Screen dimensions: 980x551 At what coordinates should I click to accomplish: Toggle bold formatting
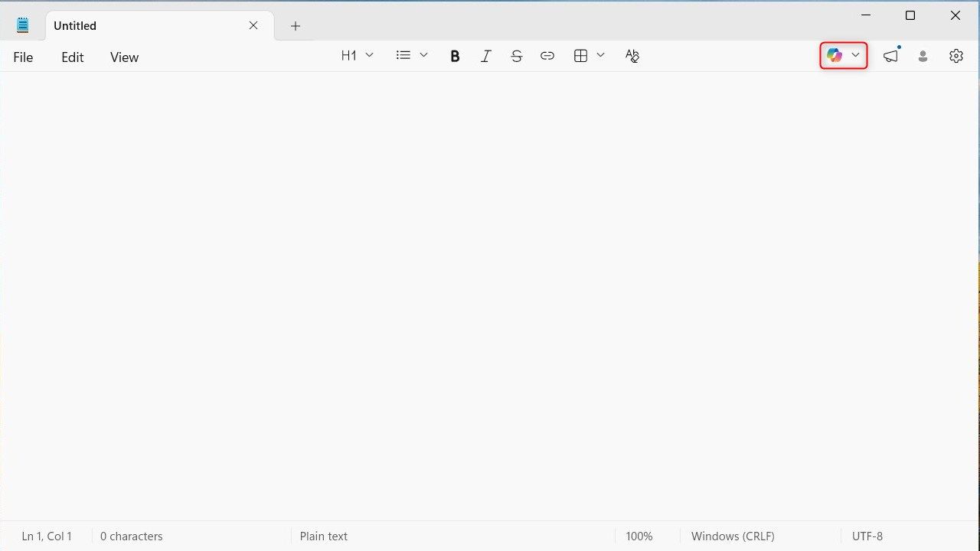455,56
